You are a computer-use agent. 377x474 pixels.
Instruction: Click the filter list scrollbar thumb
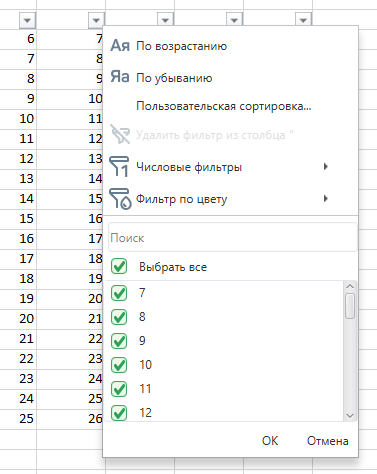tap(350, 306)
